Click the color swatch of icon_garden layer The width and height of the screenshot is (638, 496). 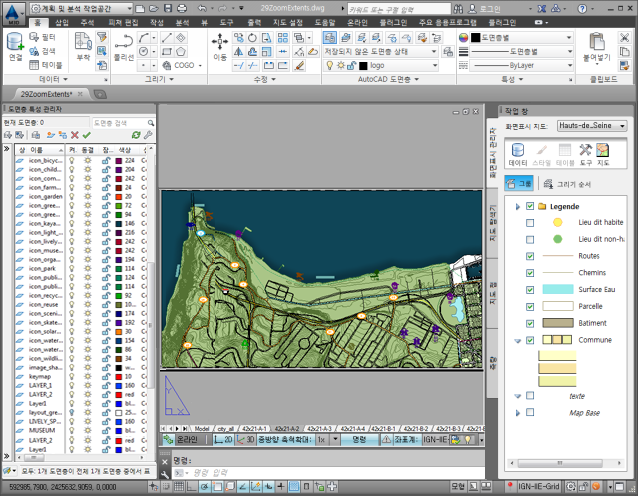point(119,196)
